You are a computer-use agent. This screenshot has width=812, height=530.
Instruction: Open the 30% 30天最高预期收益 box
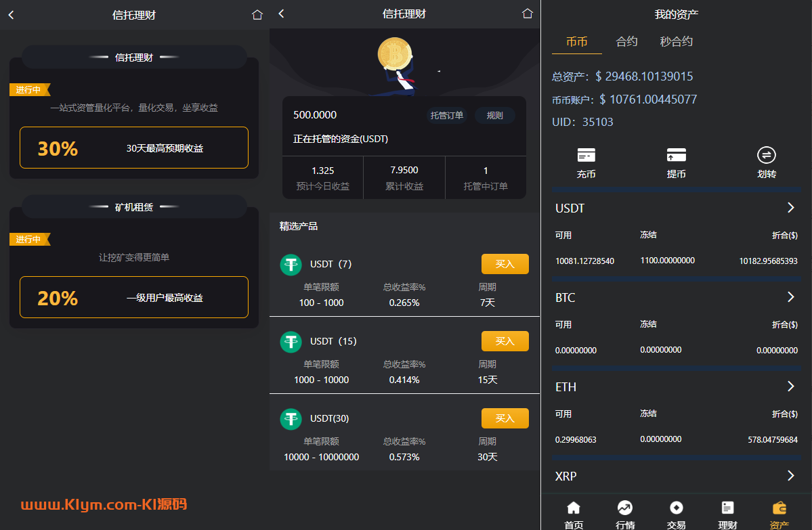pyautogui.click(x=134, y=148)
